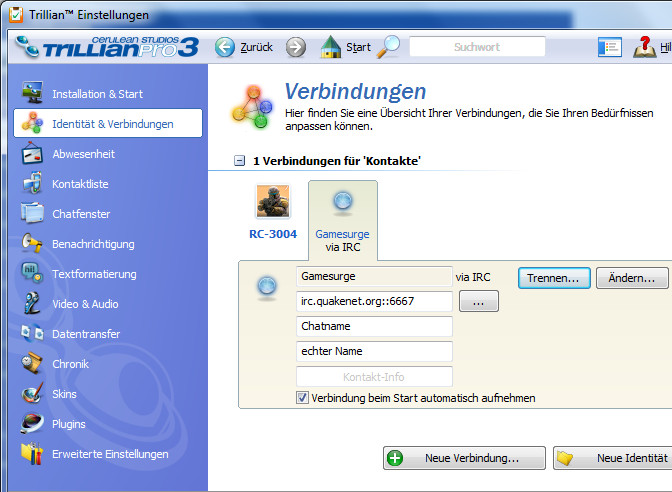Select the Gamesurge via IRC tab

[342, 221]
